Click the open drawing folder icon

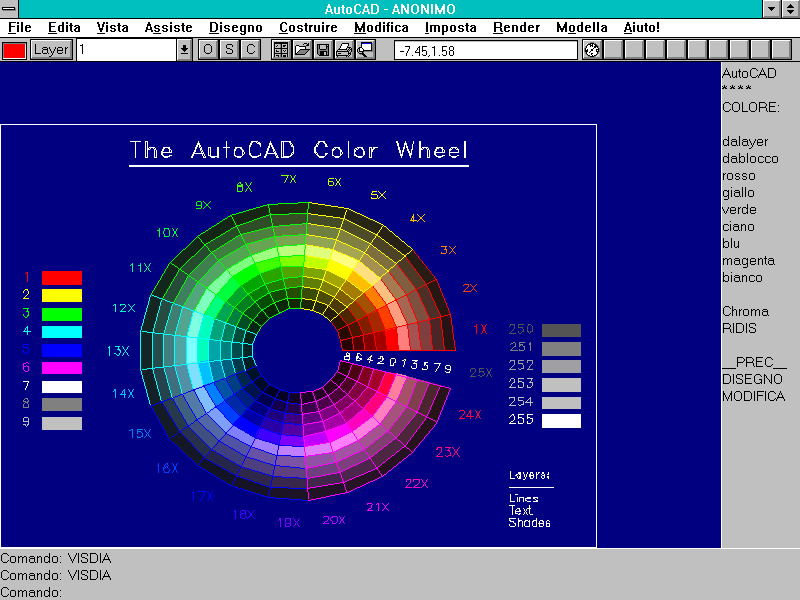pos(302,50)
